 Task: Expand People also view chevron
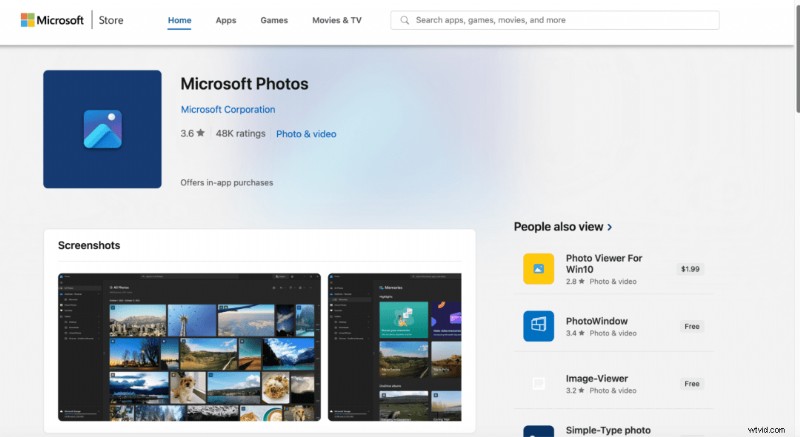tap(610, 227)
